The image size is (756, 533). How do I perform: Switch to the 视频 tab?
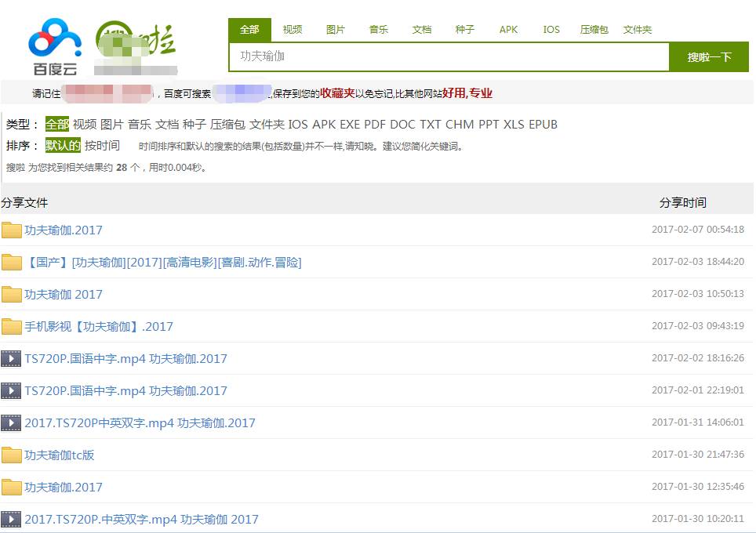[x=292, y=29]
